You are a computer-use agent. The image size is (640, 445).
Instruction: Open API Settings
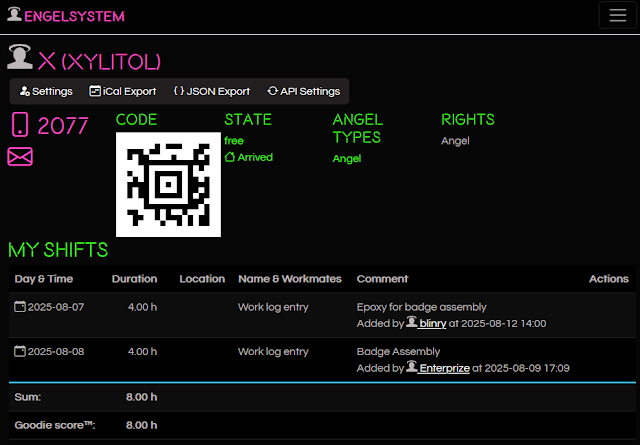coord(304,91)
